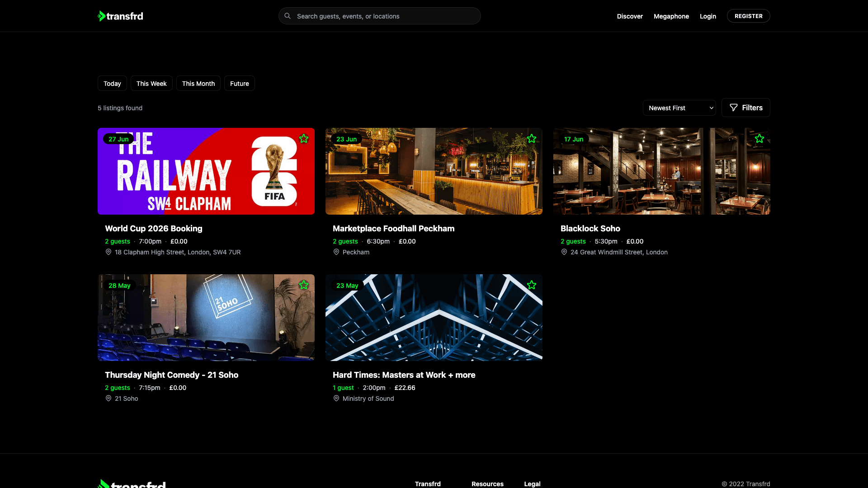Select the This Month filter tab
Image resolution: width=868 pixels, height=488 pixels.
coord(198,84)
